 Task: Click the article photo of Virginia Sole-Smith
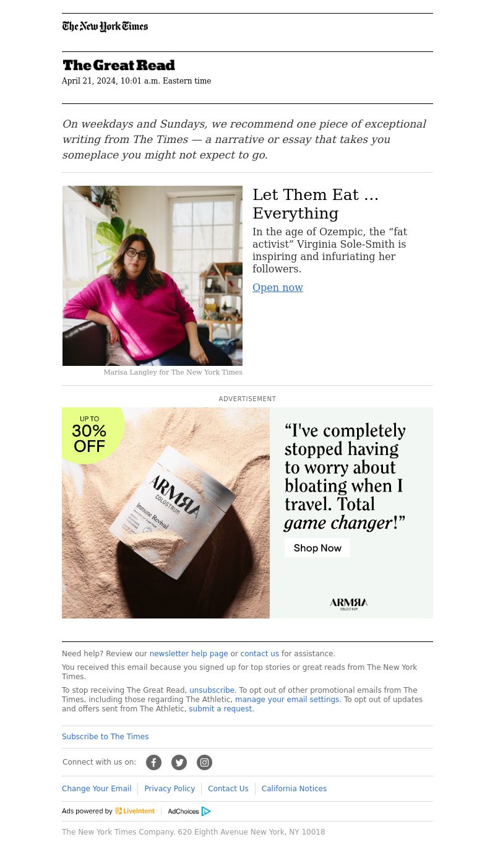152,276
